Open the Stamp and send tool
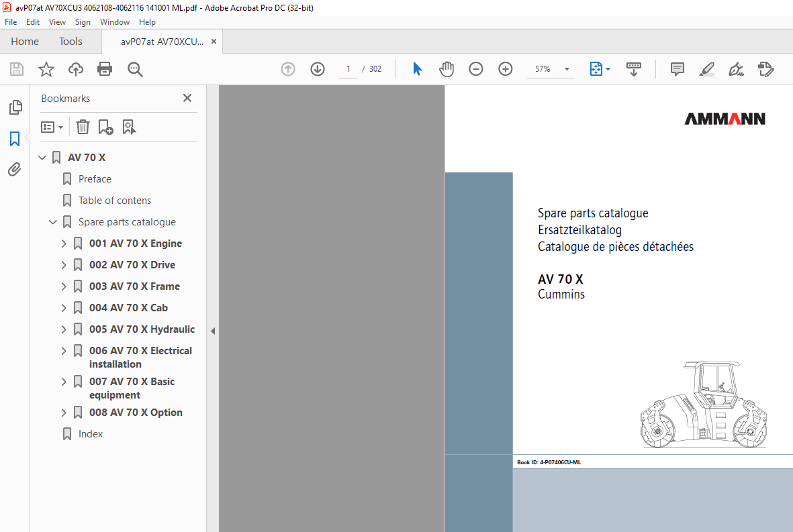Viewport: 793px width, 532px height. tap(766, 69)
